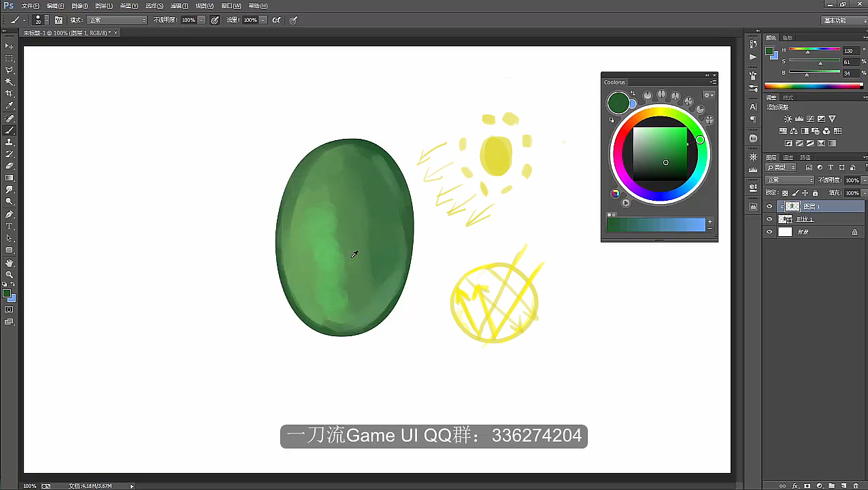
Task: Hide the 图层 1 layer
Action: pos(769,206)
